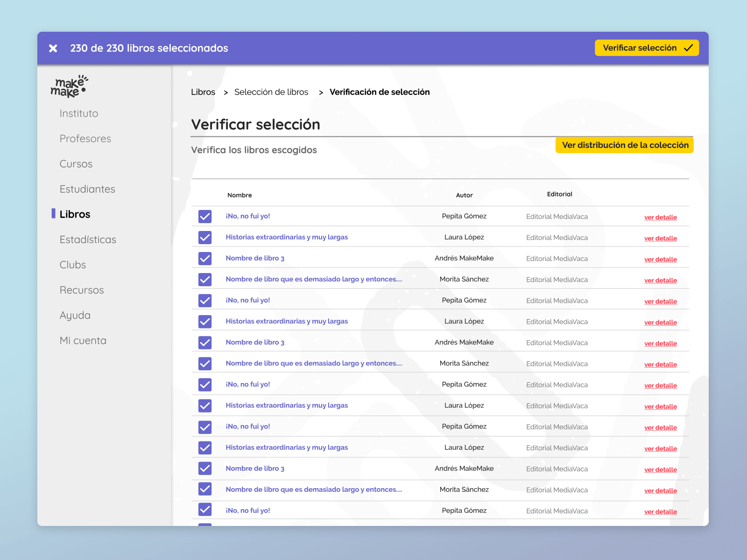Image resolution: width=747 pixels, height=560 pixels.
Task: Select Estadísticas in the sidebar
Action: click(x=88, y=239)
